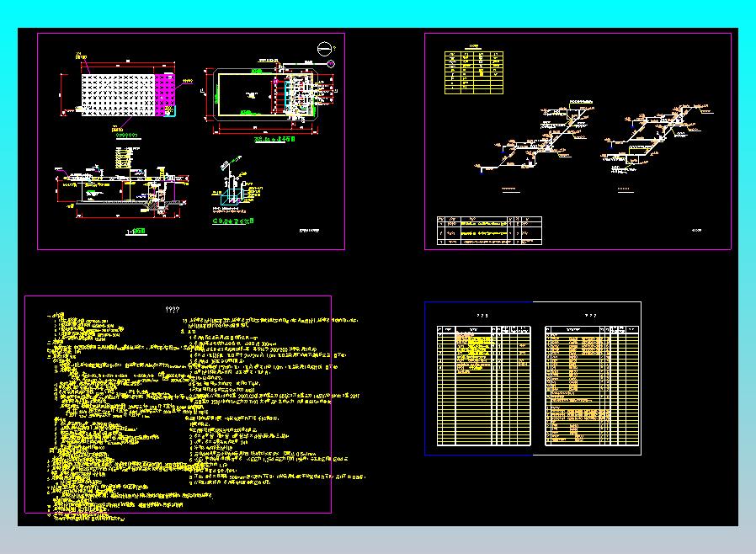
Task: Click the '????' heading of notes sheet
Action: coord(172,310)
